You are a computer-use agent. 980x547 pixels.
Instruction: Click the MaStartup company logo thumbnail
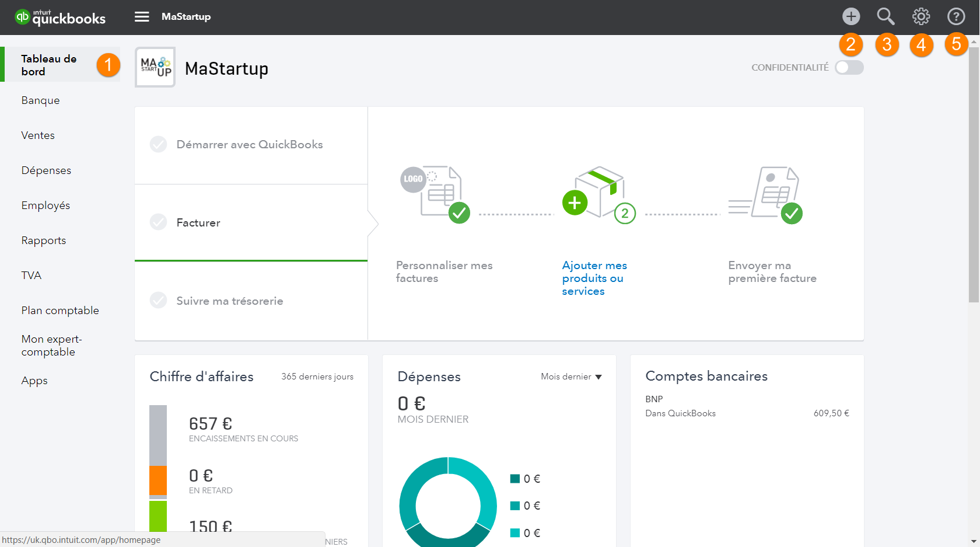155,67
